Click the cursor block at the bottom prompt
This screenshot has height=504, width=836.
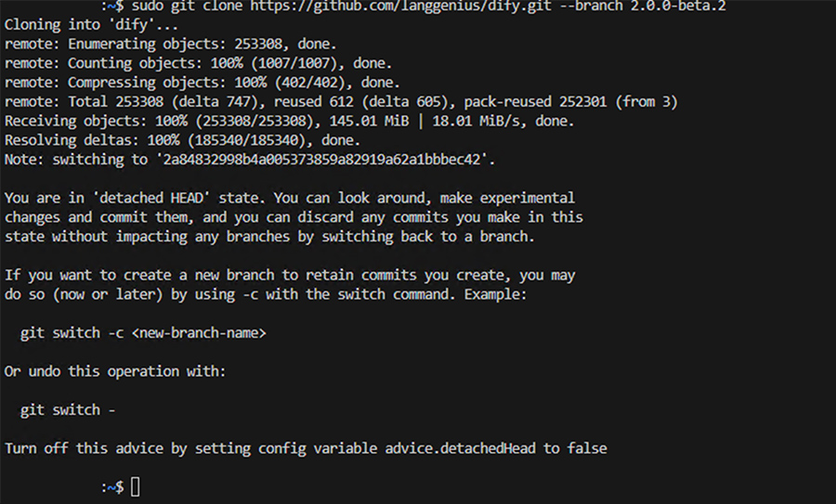[136, 486]
